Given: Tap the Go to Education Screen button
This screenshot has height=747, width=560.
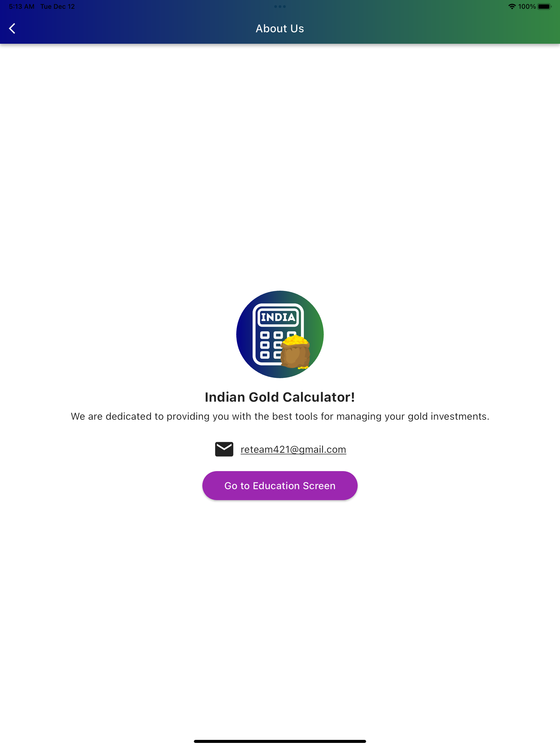Looking at the screenshot, I should tap(280, 486).
